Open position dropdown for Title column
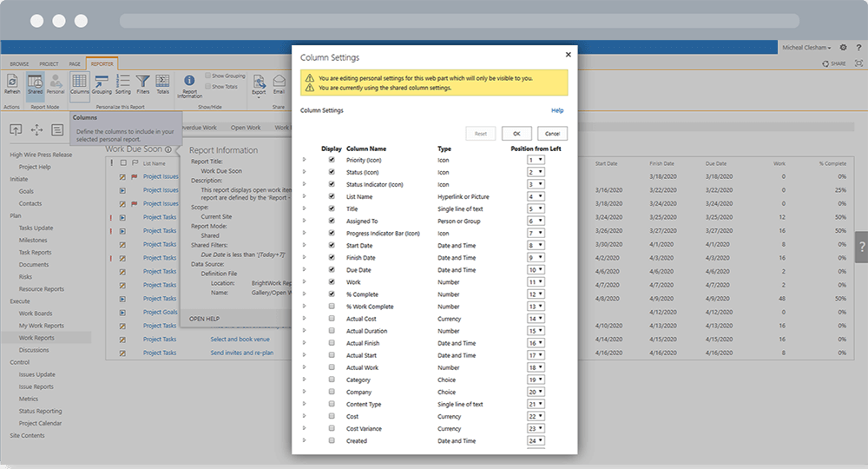Image resolution: width=868 pixels, height=469 pixels. pyautogui.click(x=536, y=208)
